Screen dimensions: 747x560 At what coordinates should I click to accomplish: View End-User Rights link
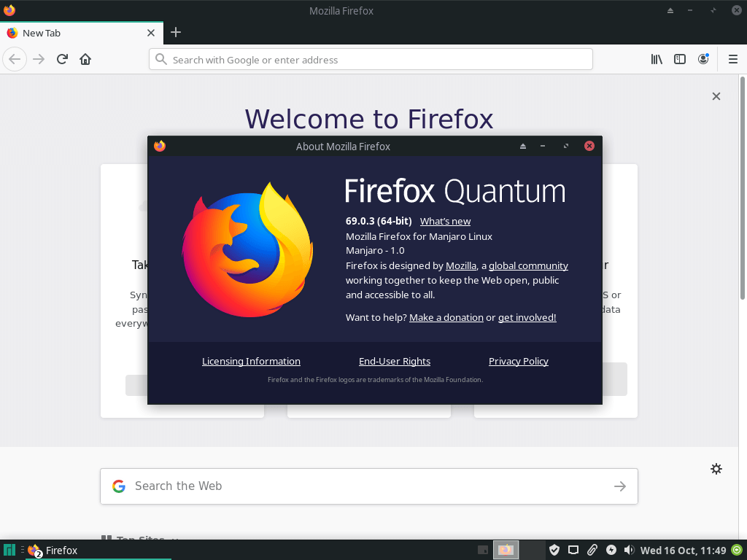coord(395,362)
